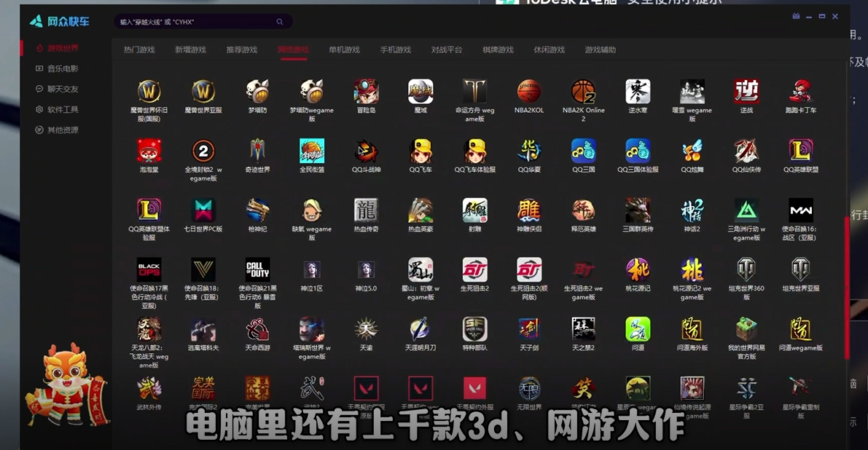Launch the 奇迹世界 game icon
The width and height of the screenshot is (868, 450).
257,151
